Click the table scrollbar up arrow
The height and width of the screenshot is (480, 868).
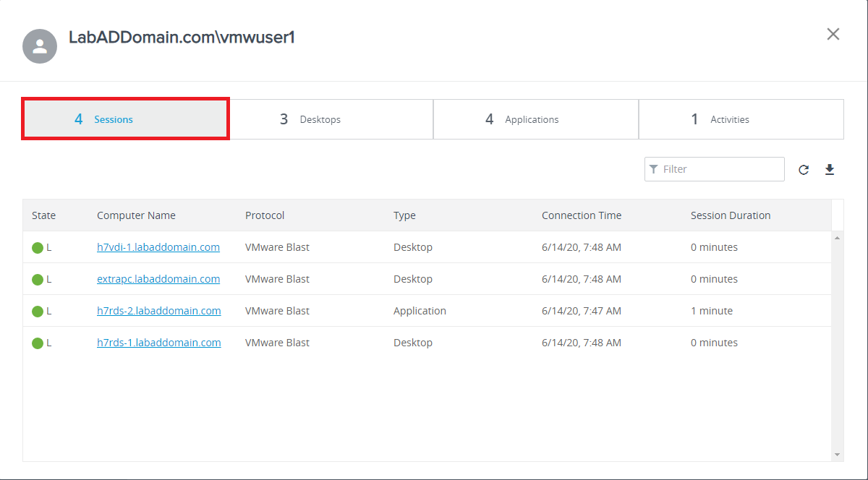[838, 238]
